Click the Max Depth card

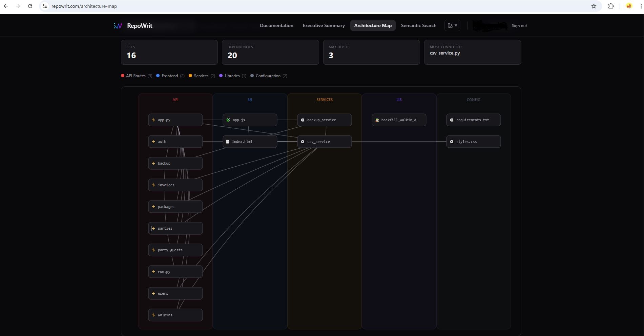(371, 52)
